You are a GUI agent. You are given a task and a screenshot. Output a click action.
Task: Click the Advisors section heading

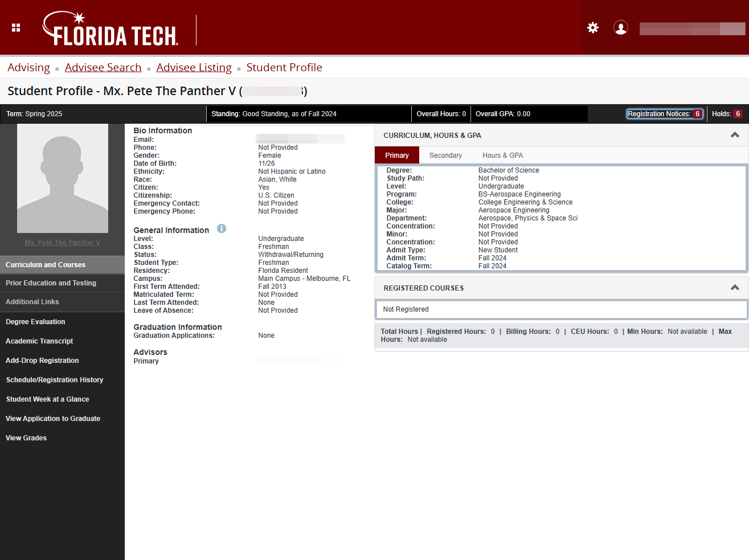pyautogui.click(x=150, y=352)
